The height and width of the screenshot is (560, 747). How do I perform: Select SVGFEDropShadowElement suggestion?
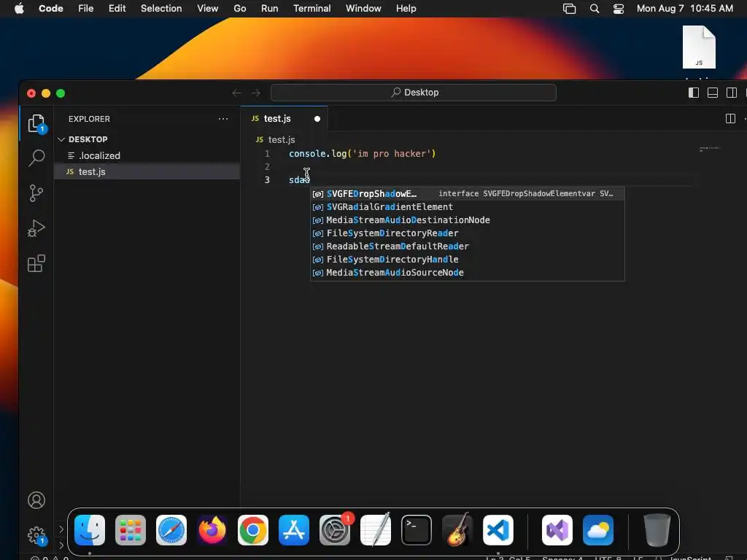468,194
